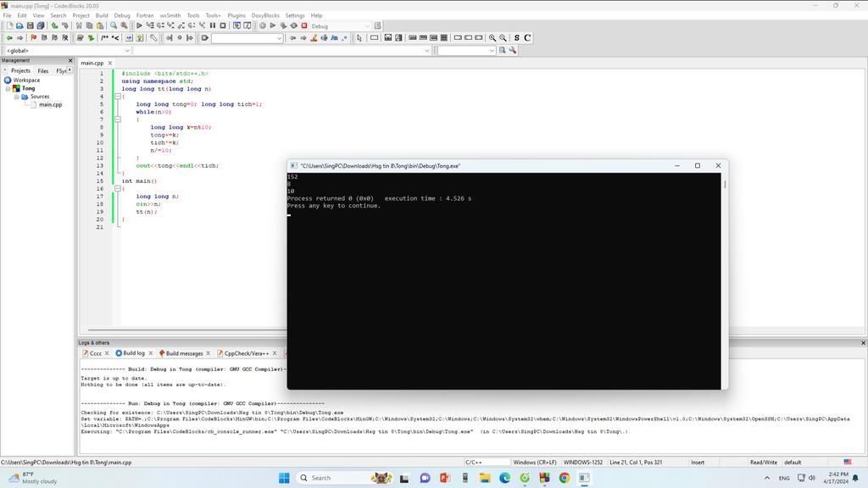Select the mouse pointer tool
This screenshot has height=488, width=868.
359,37
